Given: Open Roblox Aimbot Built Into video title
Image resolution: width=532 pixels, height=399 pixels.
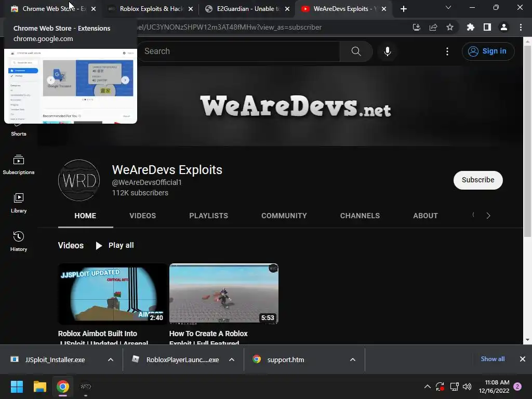Looking at the screenshot, I should point(103,338).
